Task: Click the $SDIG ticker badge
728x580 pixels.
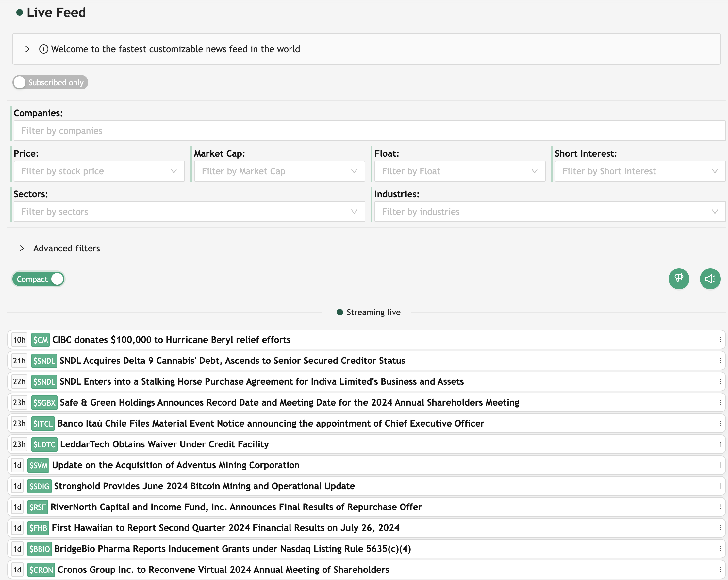Action: (x=39, y=486)
